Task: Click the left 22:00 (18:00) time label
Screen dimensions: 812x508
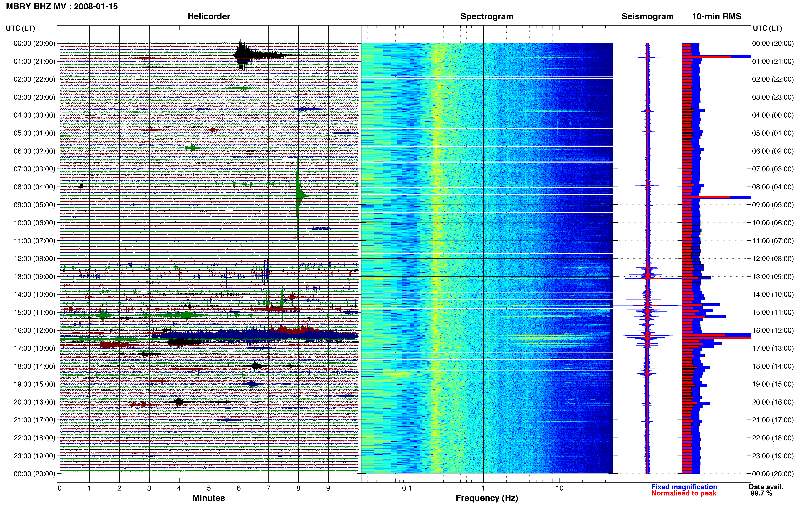Action: point(34,438)
